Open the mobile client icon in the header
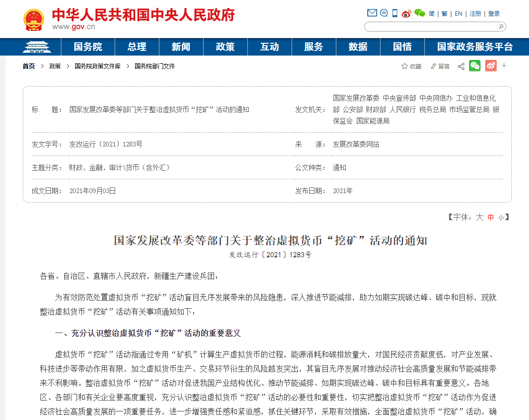Screen dimensions: 529x420 (x=394, y=13)
